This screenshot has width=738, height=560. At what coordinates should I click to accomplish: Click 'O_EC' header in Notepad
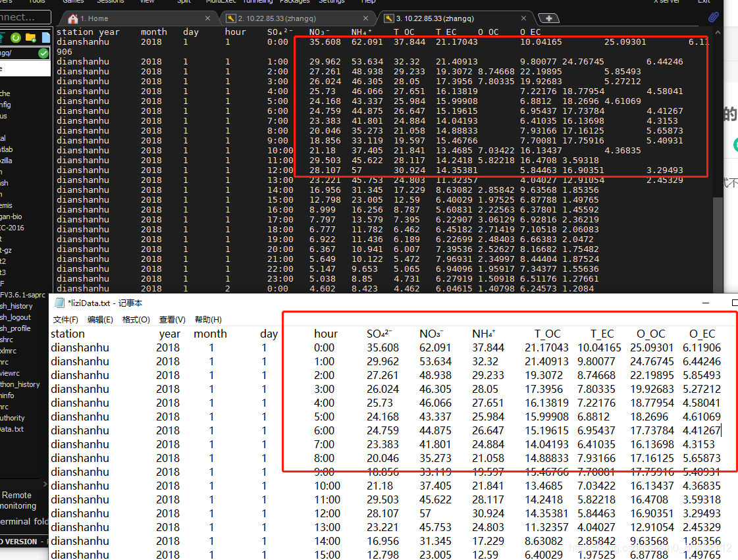(x=702, y=334)
